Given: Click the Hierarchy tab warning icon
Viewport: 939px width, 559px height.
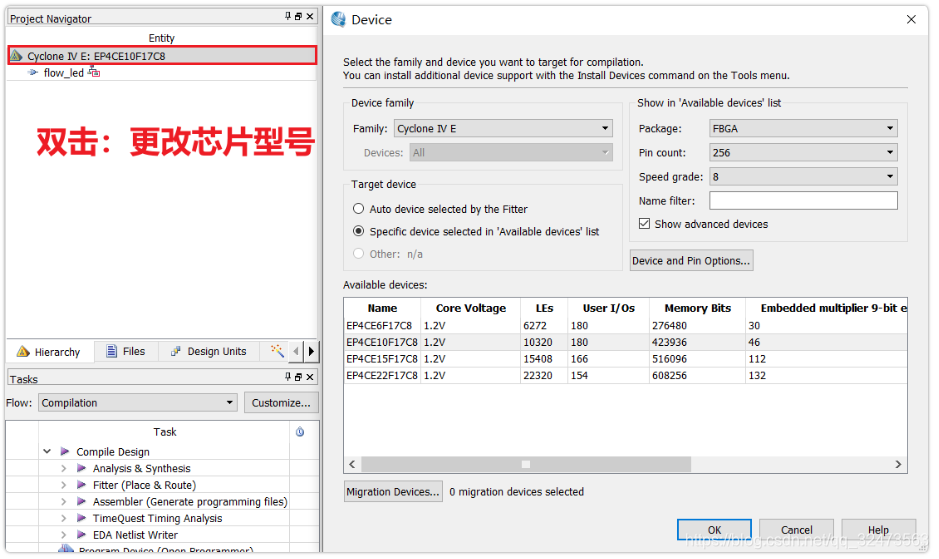Looking at the screenshot, I should [23, 352].
